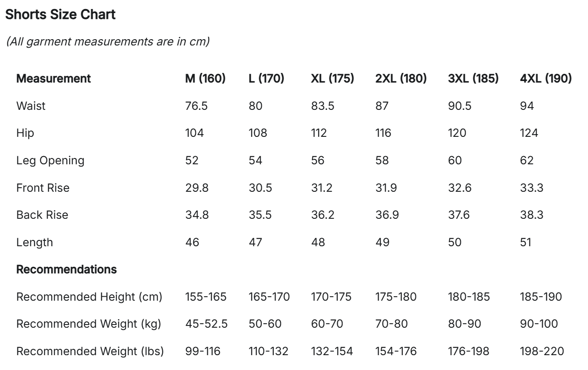Image resolution: width=588 pixels, height=370 pixels.
Task: Select the Hip row label
Action: point(25,133)
